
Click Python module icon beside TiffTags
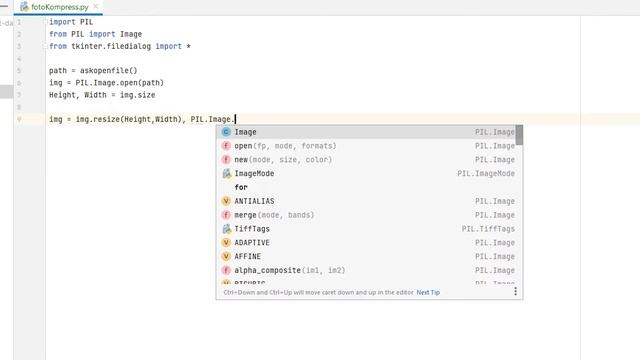(x=227, y=229)
